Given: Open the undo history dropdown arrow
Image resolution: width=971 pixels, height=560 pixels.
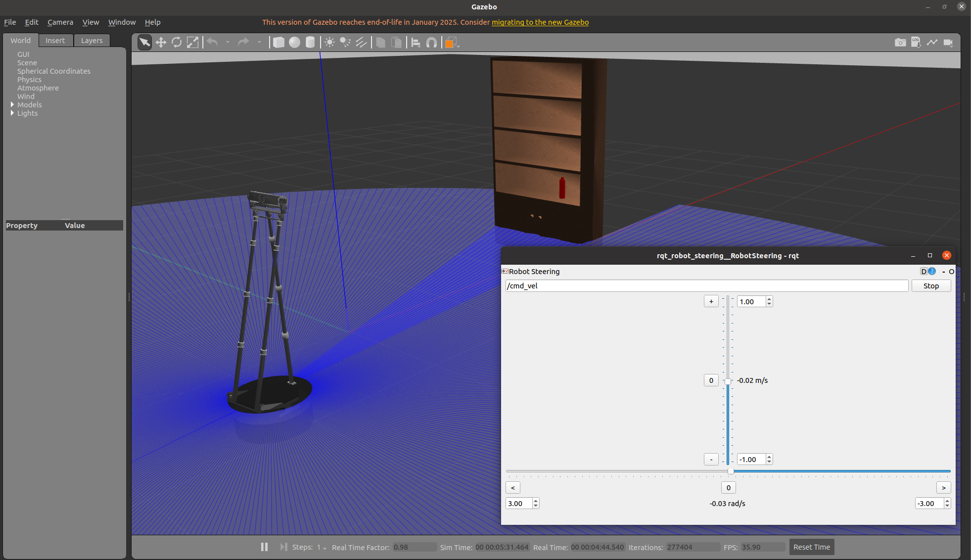Looking at the screenshot, I should tap(228, 43).
